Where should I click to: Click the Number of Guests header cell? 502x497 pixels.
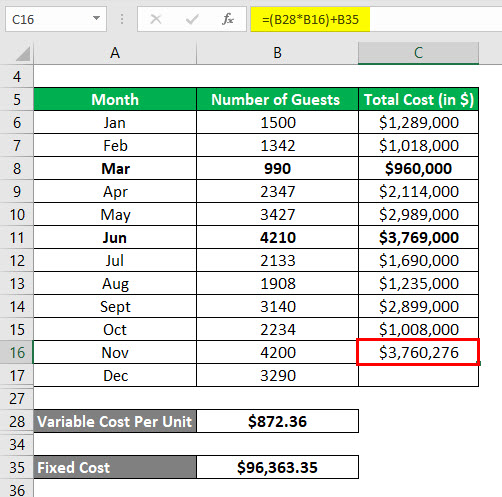tap(277, 99)
